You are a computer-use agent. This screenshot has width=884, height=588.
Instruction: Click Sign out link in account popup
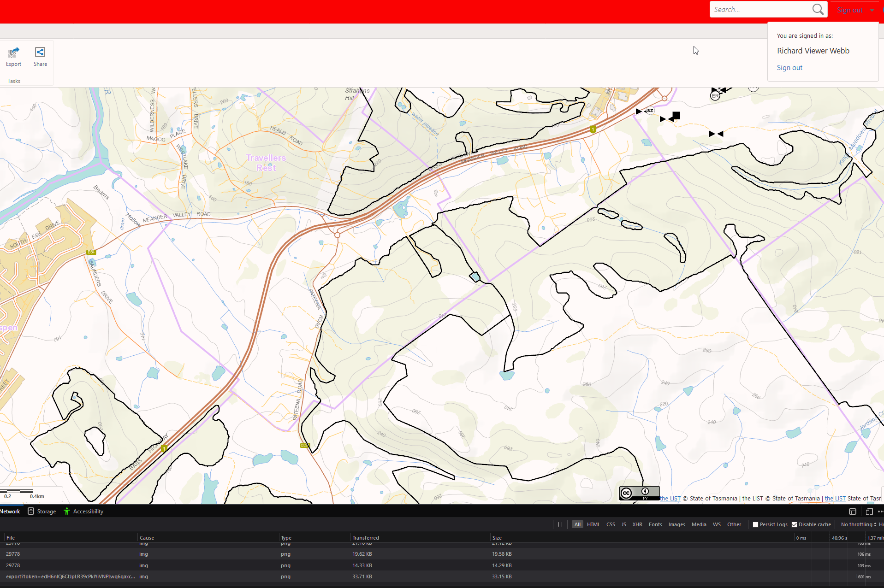click(x=789, y=68)
